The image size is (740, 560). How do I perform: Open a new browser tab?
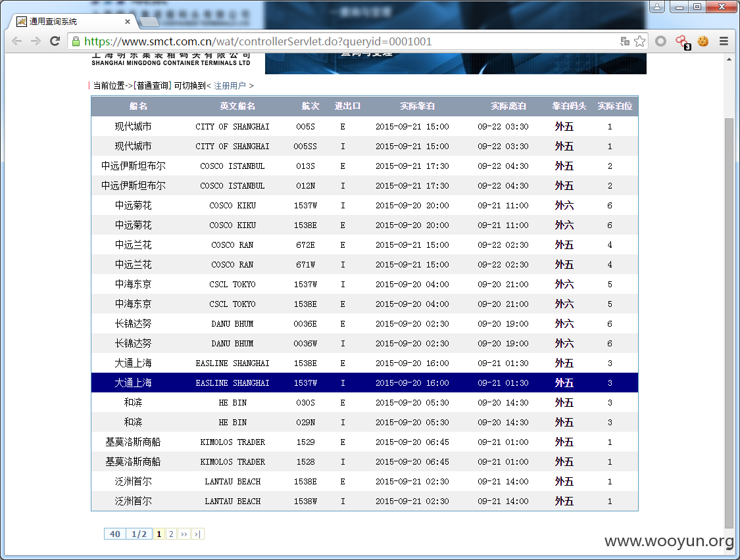coord(149,22)
